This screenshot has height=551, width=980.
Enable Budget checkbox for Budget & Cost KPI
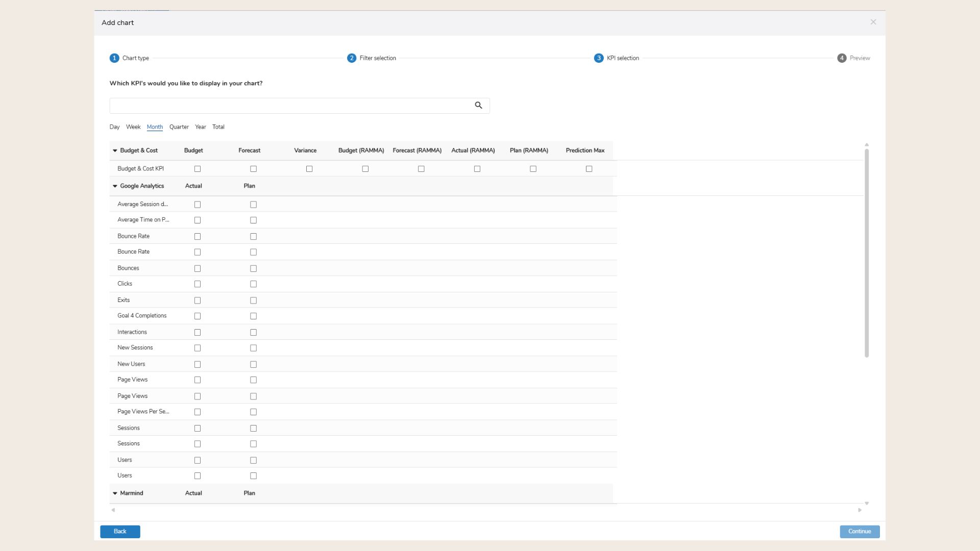(x=198, y=168)
